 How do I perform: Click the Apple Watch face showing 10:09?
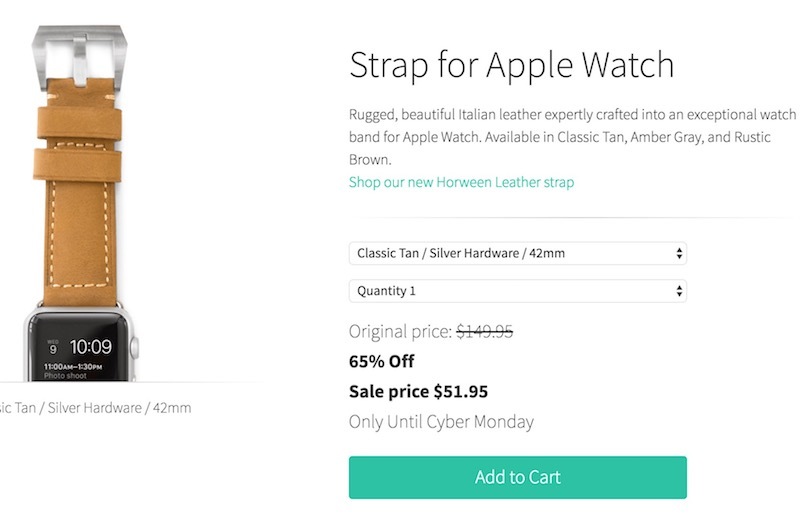coord(78,349)
